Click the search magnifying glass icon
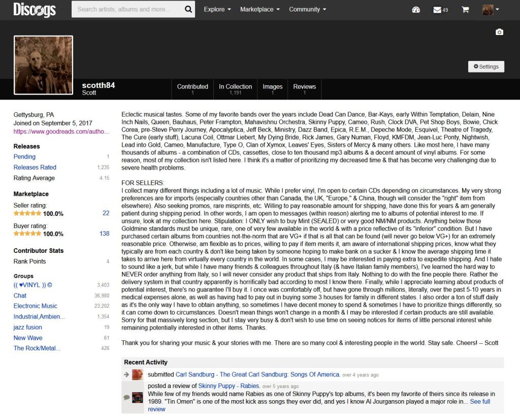Image resolution: width=520 pixels, height=420 pixels. tap(187, 9)
